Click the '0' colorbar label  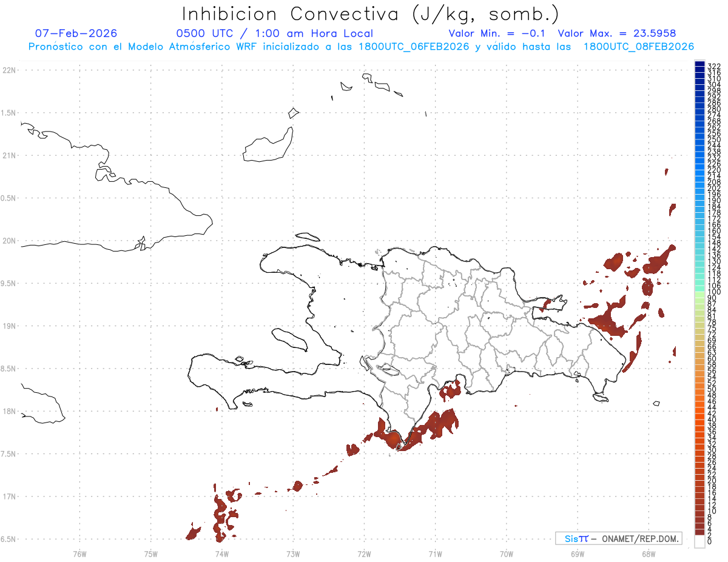pyautogui.click(x=710, y=541)
